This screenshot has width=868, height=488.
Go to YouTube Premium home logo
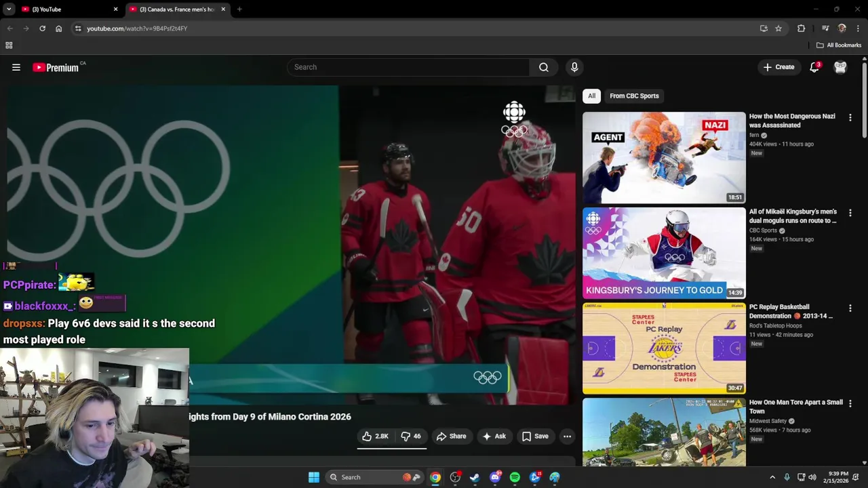(x=56, y=67)
